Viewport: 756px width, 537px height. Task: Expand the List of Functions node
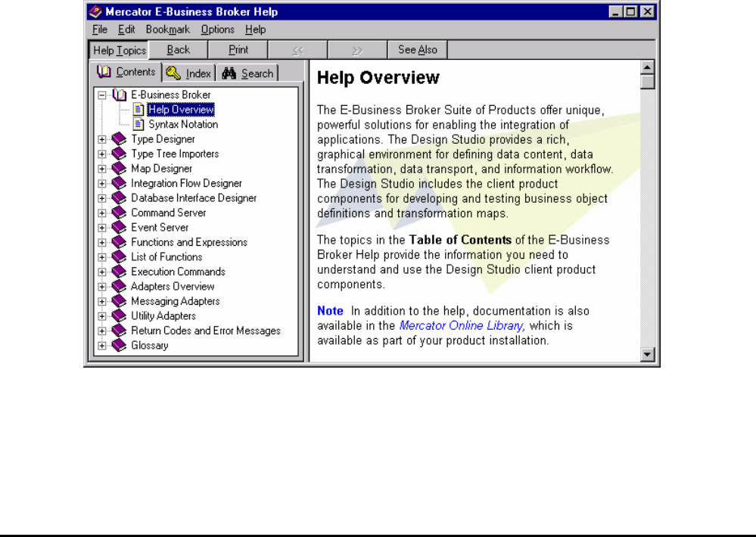coord(101,257)
